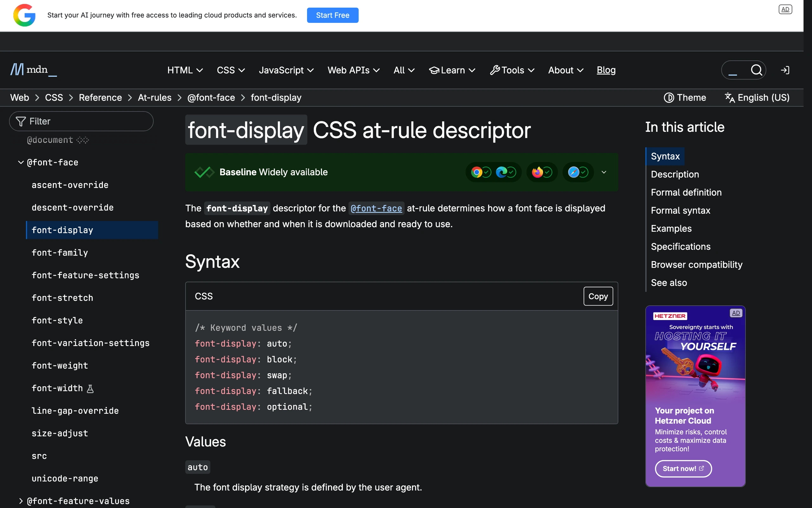Image resolution: width=812 pixels, height=508 pixels.
Task: Click the Baseline checkmark icon
Action: pos(204,172)
